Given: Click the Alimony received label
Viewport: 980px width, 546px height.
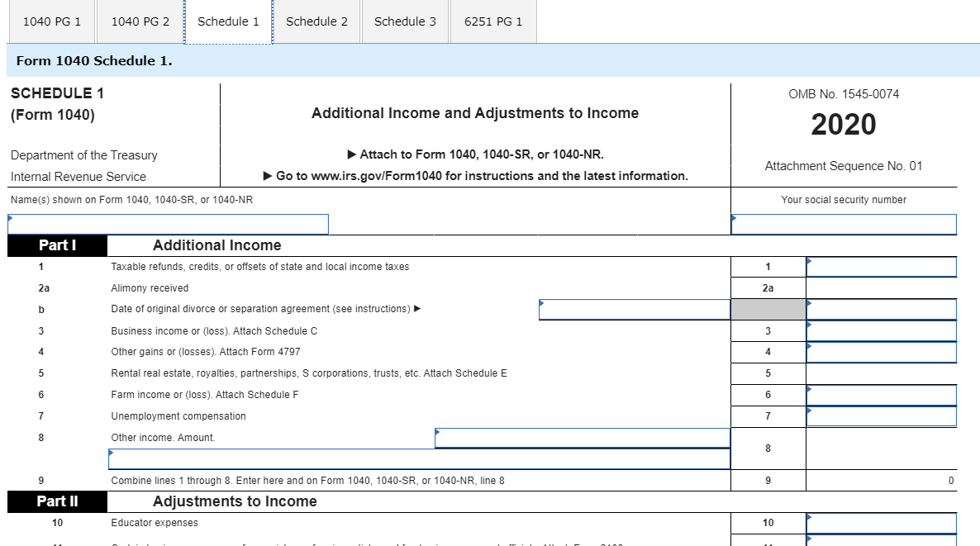Looking at the screenshot, I should (150, 288).
